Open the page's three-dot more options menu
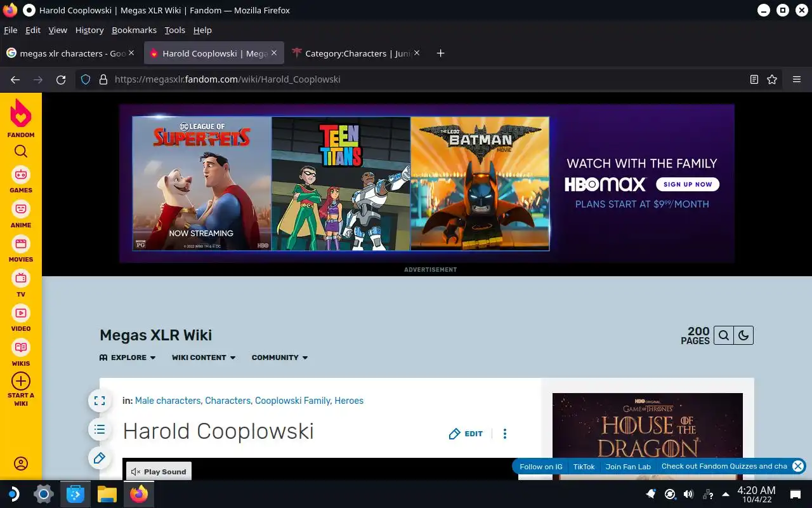Screen dimensions: 812x508 pyautogui.click(x=505, y=434)
